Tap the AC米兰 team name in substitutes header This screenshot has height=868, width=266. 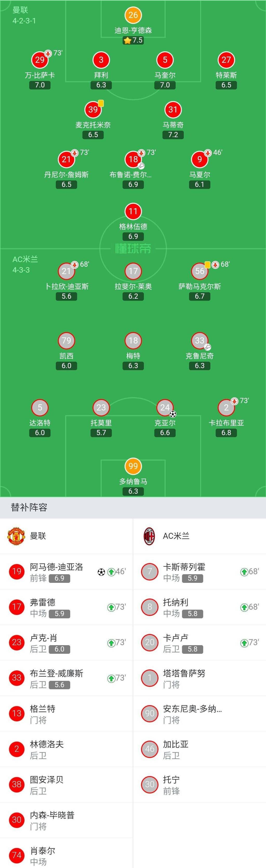pos(176,536)
